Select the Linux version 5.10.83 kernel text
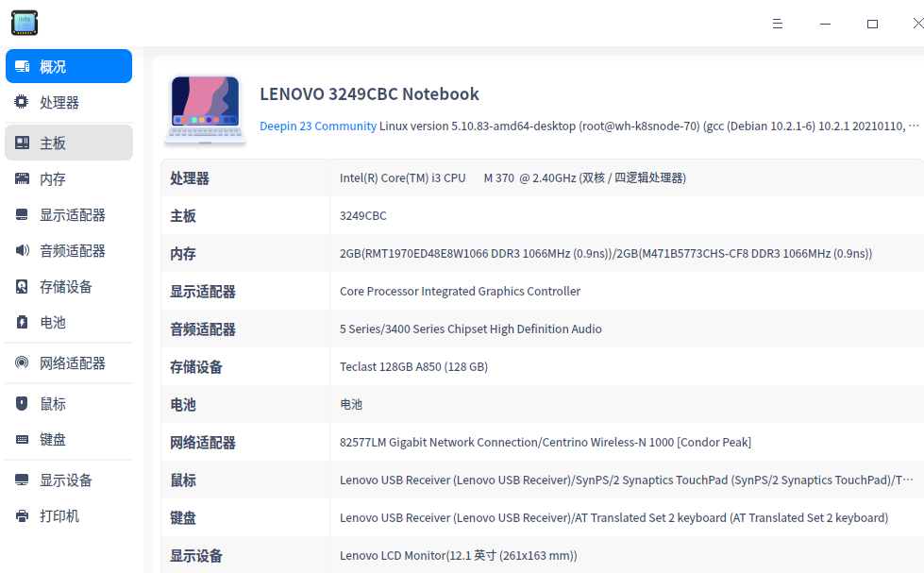The image size is (924, 573). coord(648,126)
